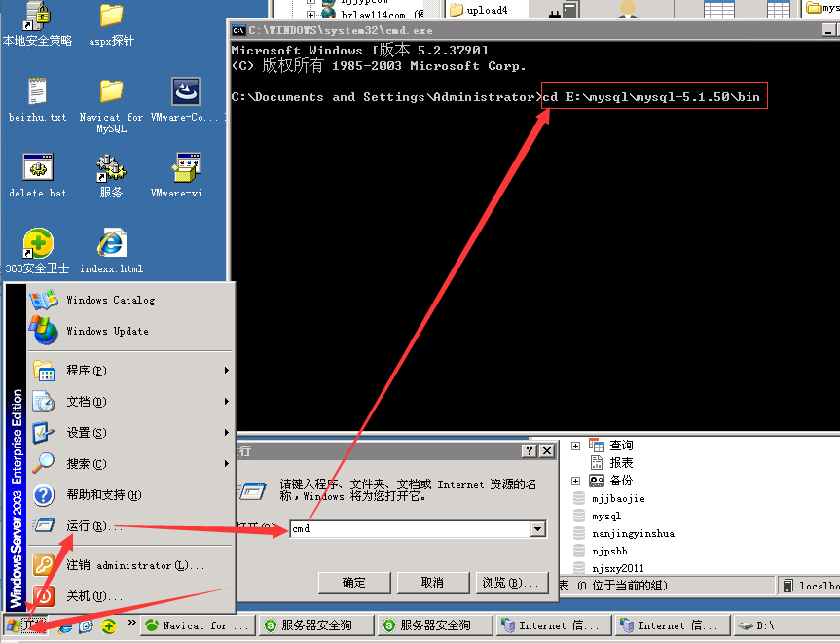The width and height of the screenshot is (840, 643).
Task: Click the 帮助和支持 help icon
Action: [44, 495]
